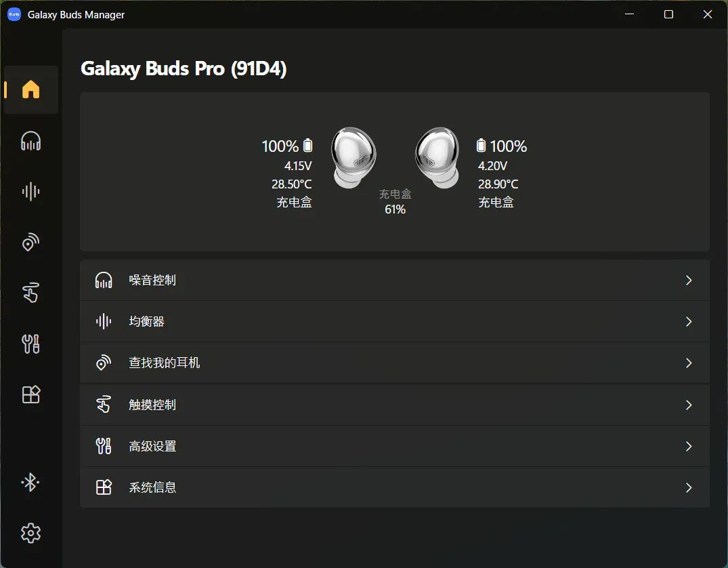
Task: Open the system info icon in the sidebar
Action: tap(30, 394)
